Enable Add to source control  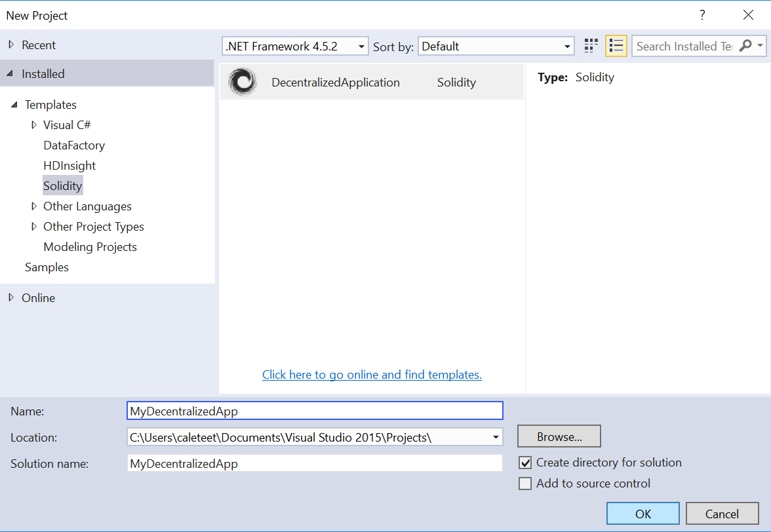(x=525, y=484)
